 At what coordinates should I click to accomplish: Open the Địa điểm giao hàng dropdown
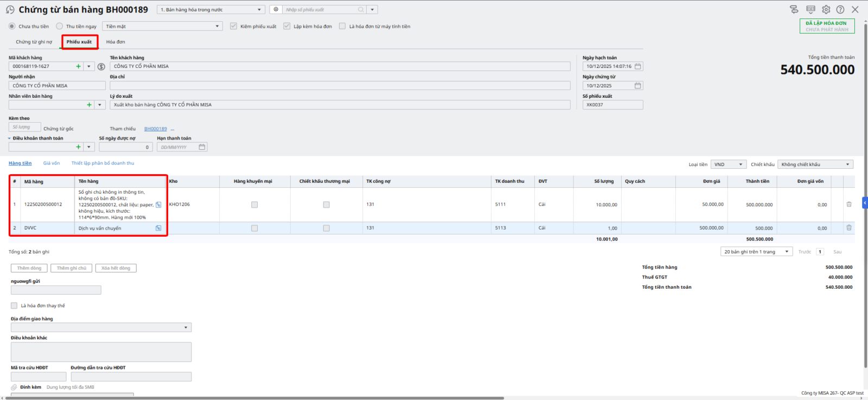coord(186,328)
